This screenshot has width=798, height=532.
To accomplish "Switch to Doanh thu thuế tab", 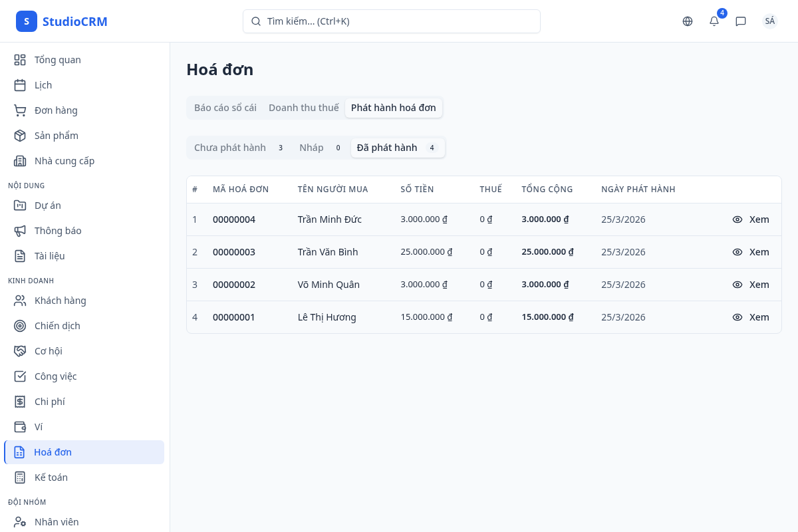I will tap(303, 108).
